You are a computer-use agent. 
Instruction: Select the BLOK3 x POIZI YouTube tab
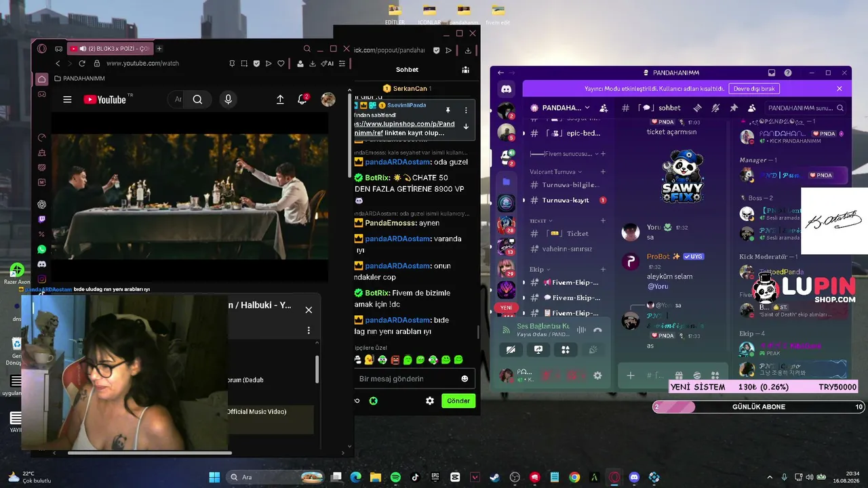[111, 49]
